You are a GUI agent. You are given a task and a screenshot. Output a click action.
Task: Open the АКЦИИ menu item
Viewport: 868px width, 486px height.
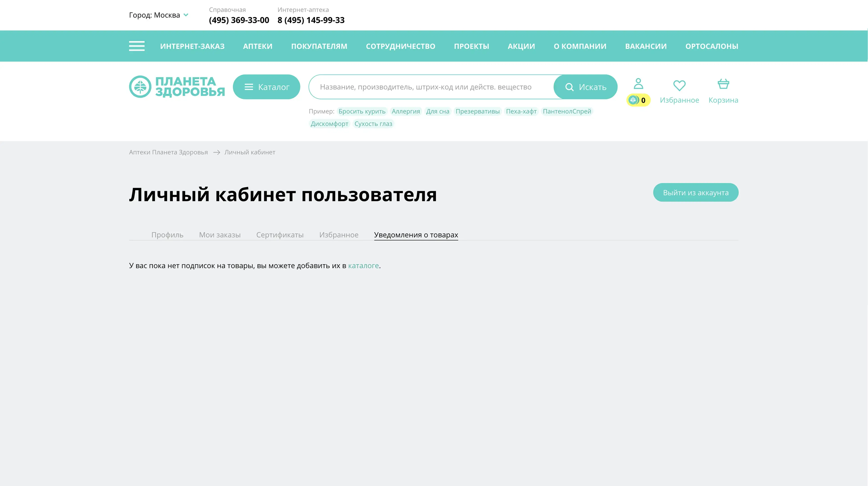(521, 46)
